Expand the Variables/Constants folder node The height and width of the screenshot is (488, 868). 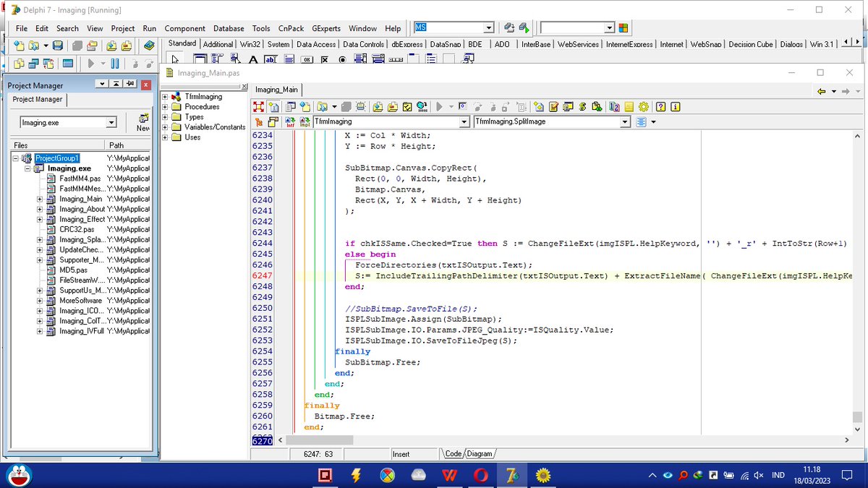coord(166,127)
